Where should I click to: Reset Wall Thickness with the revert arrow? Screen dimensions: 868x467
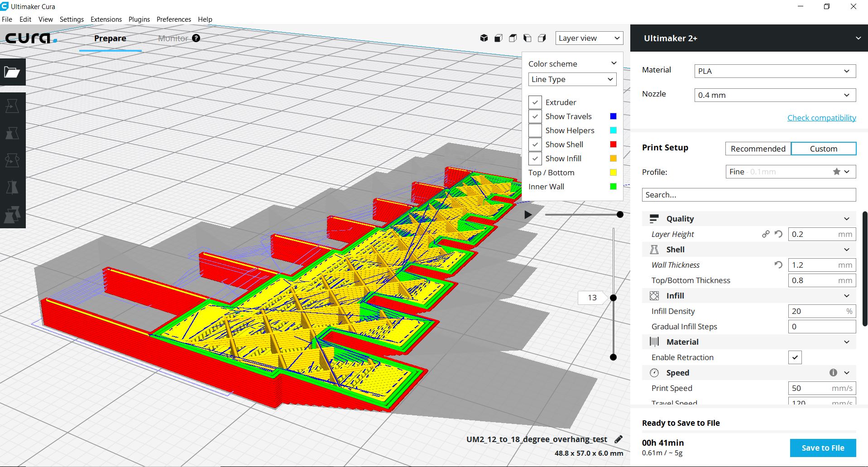click(778, 265)
